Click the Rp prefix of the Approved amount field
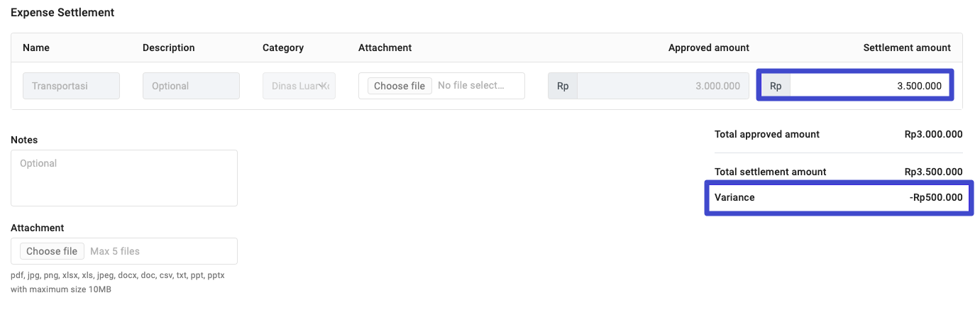 coord(563,86)
